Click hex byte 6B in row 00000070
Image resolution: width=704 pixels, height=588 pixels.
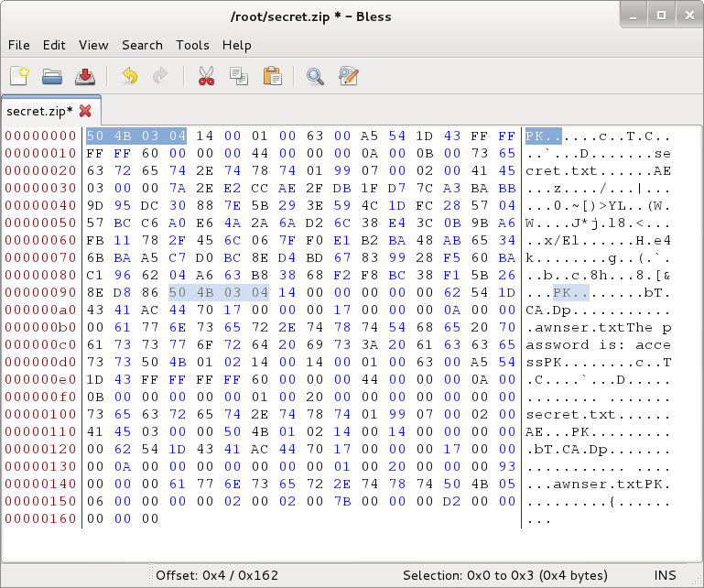pyautogui.click(x=95, y=257)
